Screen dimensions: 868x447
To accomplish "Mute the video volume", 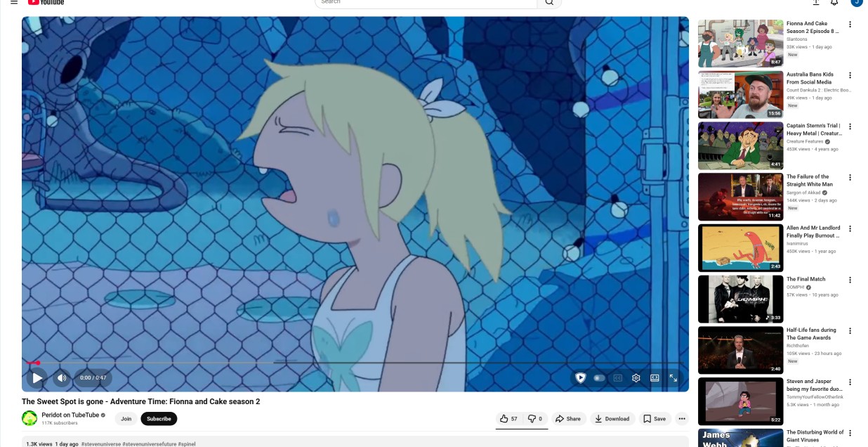I will click(x=61, y=377).
